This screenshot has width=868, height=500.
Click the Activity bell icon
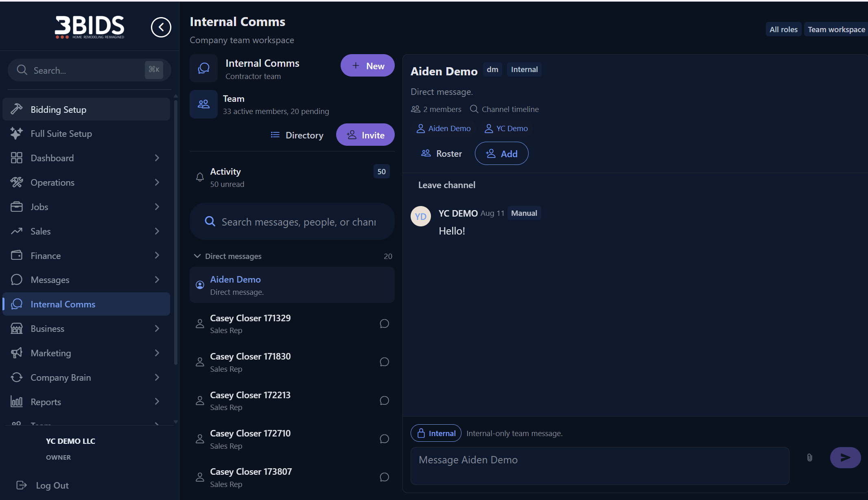pos(200,177)
